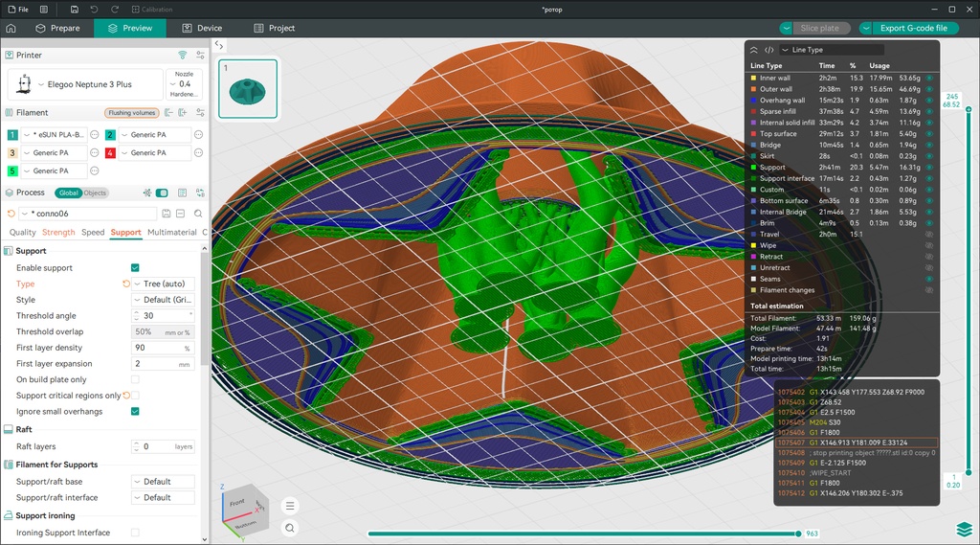
Task: Open the support Type Tree (auto) dropdown
Action: [163, 284]
